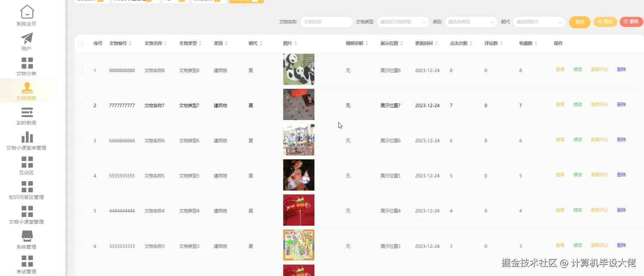Screen dimensions: 644x276
Task: Sort by 展示位置 column arrows
Action: pyautogui.click(x=402, y=43)
